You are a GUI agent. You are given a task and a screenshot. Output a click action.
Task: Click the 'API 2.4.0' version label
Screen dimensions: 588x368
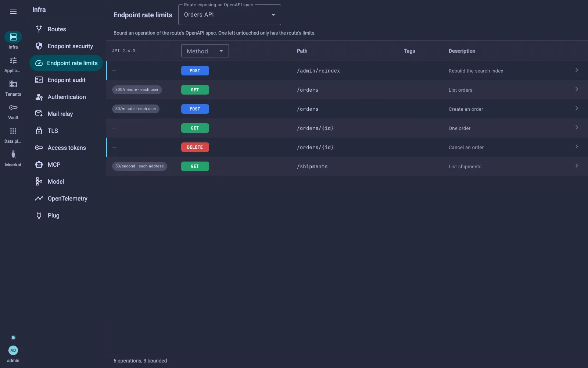(x=123, y=51)
